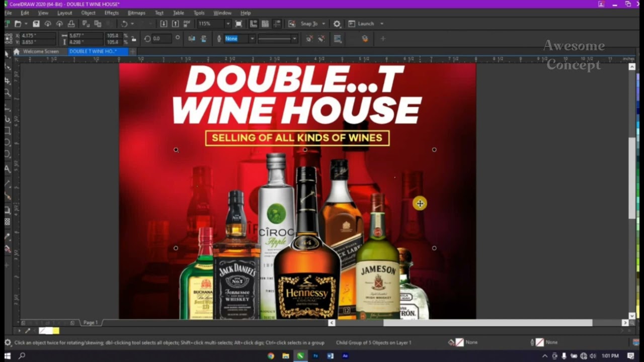
Task: Open Photoshop from the taskbar
Action: (x=315, y=356)
